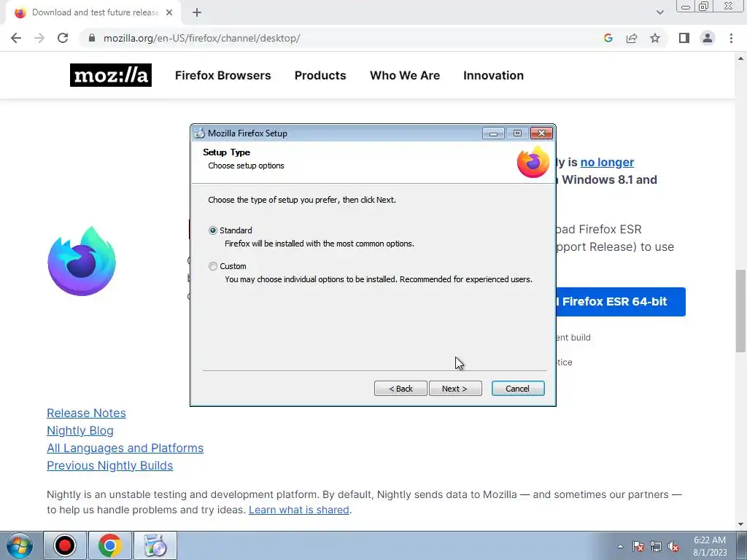Viewport: 747px width, 560px height.
Task: Follow the 'no longer' link
Action: 607,163
